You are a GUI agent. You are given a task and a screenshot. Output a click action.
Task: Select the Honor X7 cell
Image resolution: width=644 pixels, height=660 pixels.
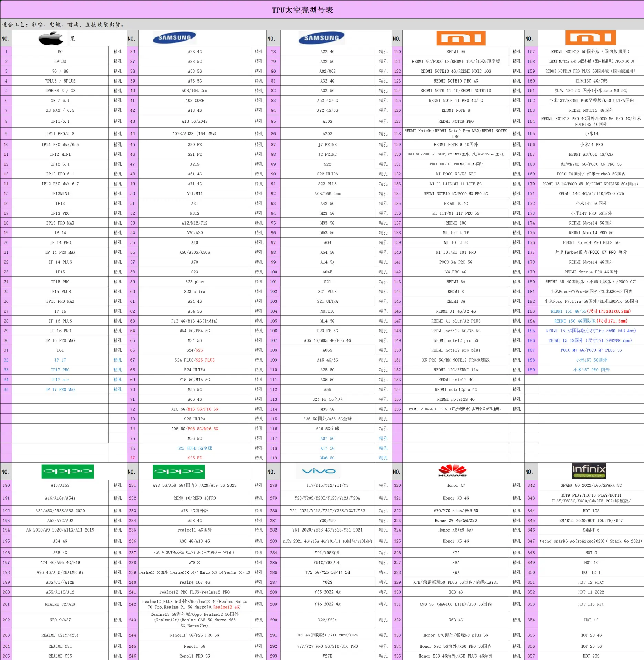[x=456, y=486]
